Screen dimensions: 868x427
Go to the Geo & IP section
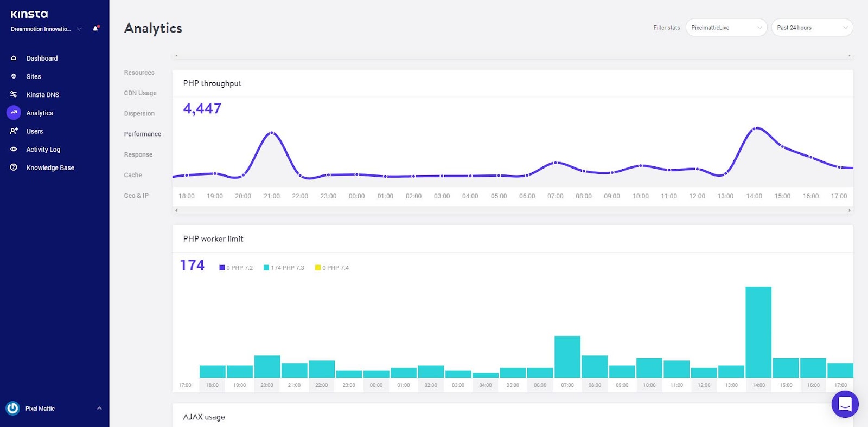click(x=136, y=196)
